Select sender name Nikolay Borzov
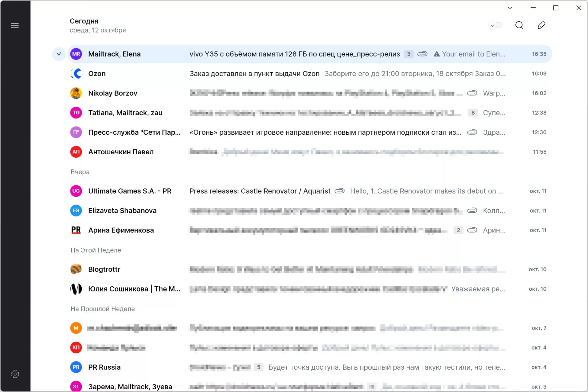The image size is (588, 392). point(113,93)
